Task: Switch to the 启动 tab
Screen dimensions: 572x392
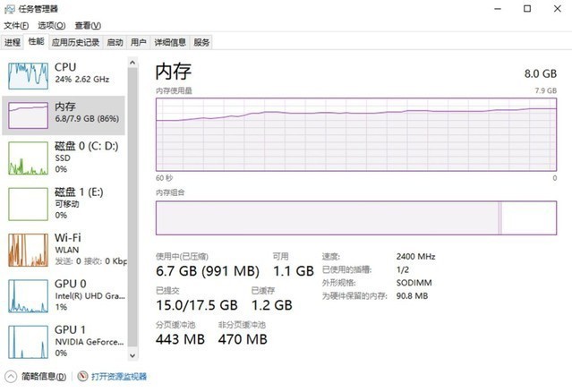Action: tap(115, 42)
